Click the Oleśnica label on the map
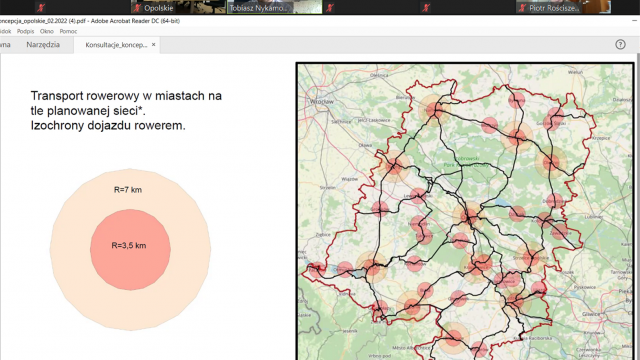The image size is (640, 360). 379,76
